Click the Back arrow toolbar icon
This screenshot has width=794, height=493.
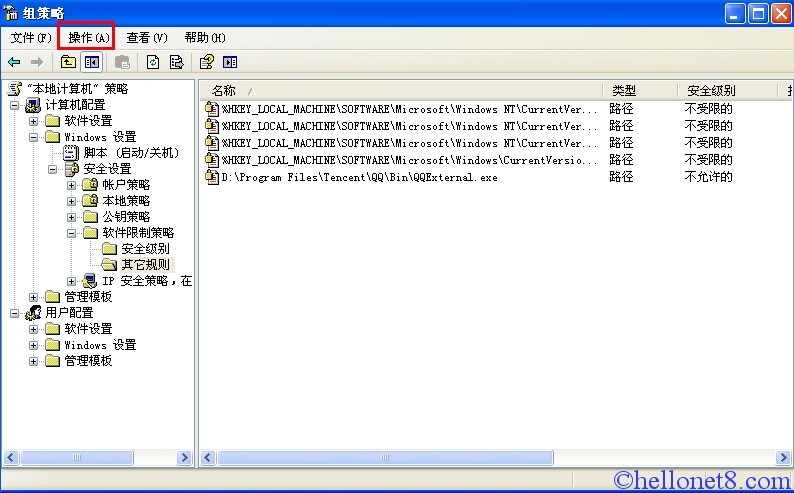tap(14, 62)
